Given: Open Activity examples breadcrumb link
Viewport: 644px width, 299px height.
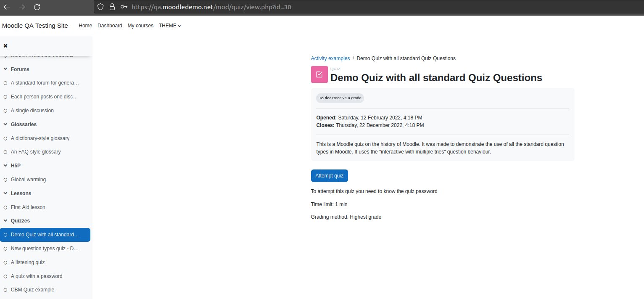Looking at the screenshot, I should (330, 58).
